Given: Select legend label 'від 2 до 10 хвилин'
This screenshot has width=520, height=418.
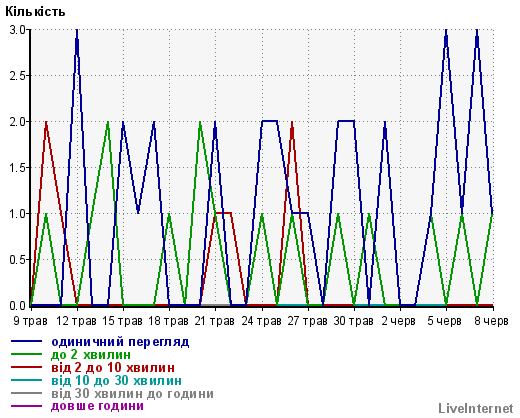Looking at the screenshot, I should (113, 368).
